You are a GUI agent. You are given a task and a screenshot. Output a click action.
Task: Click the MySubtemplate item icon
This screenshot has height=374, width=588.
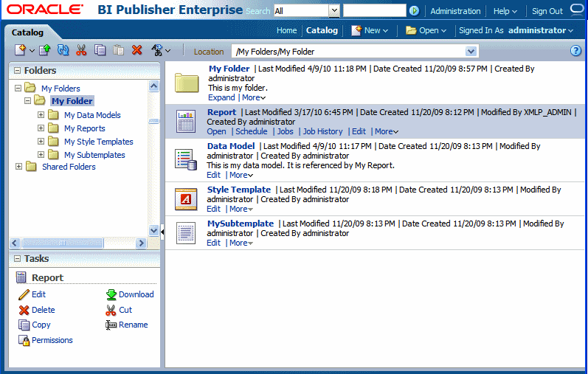coord(186,233)
